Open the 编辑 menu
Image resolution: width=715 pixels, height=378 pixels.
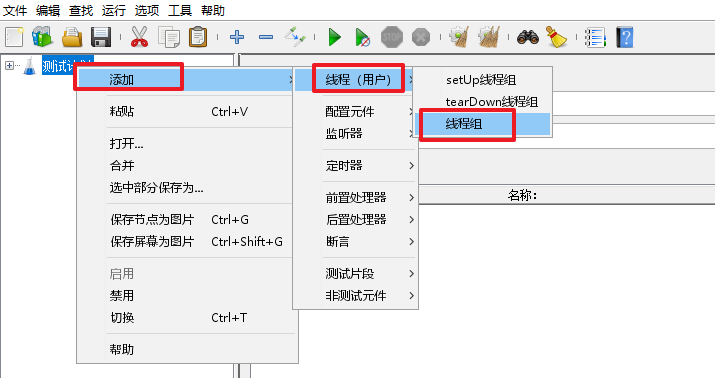click(x=48, y=10)
